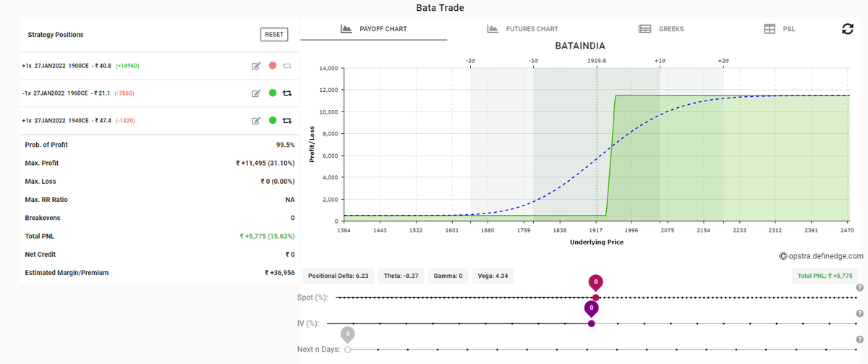Image resolution: width=868 pixels, height=364 pixels.
Task: Switch to the Payoff Chart tab
Action: pyautogui.click(x=374, y=29)
